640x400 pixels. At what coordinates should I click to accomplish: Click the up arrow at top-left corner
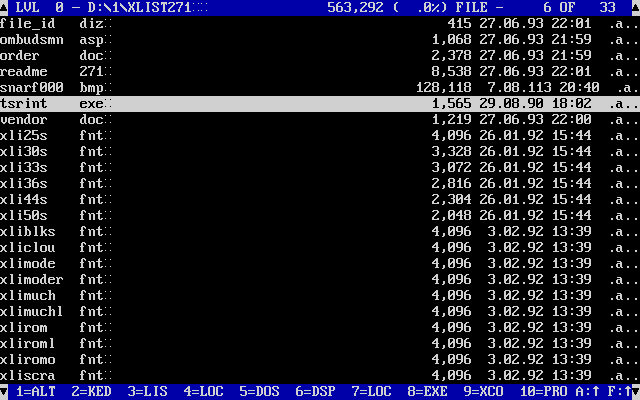[x=4, y=7]
